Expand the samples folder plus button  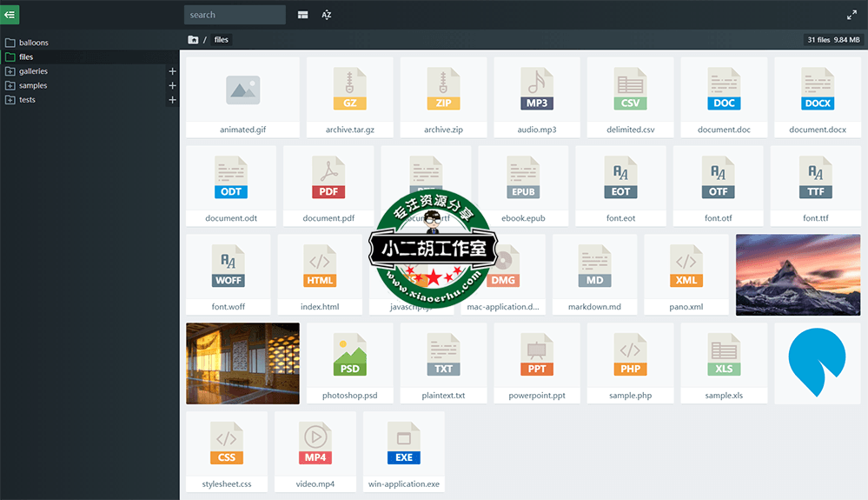tap(172, 86)
